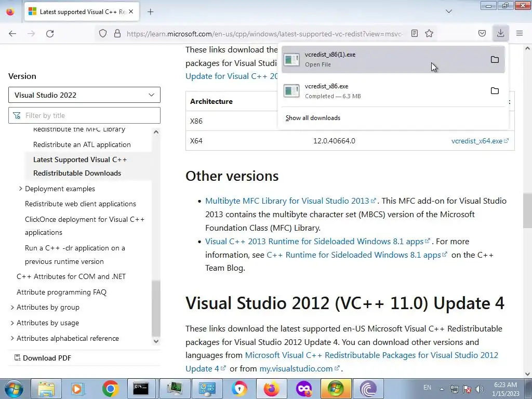532x399 pixels.
Task: Show vcredist_x86(1).exe in its folder
Action: point(495,60)
